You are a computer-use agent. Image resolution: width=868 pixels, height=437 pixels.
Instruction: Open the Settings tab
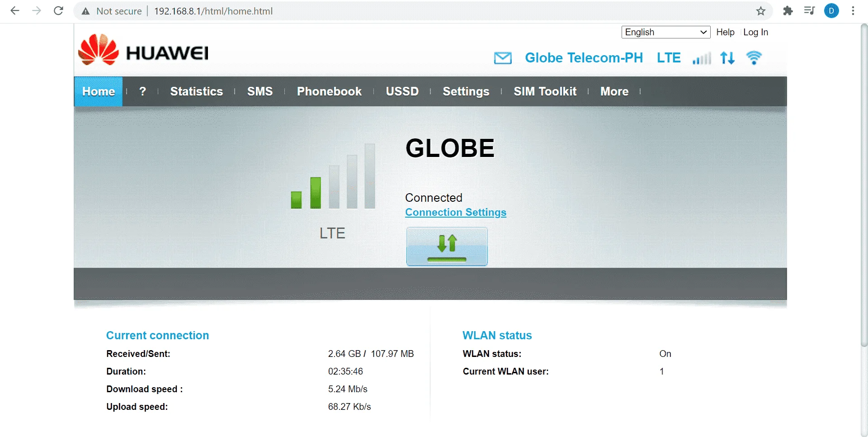[466, 92]
